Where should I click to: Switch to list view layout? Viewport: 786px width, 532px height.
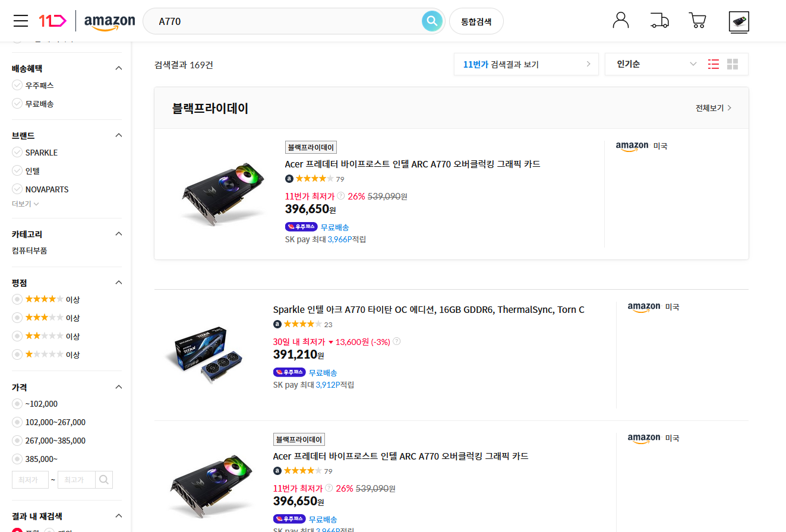[x=714, y=64]
